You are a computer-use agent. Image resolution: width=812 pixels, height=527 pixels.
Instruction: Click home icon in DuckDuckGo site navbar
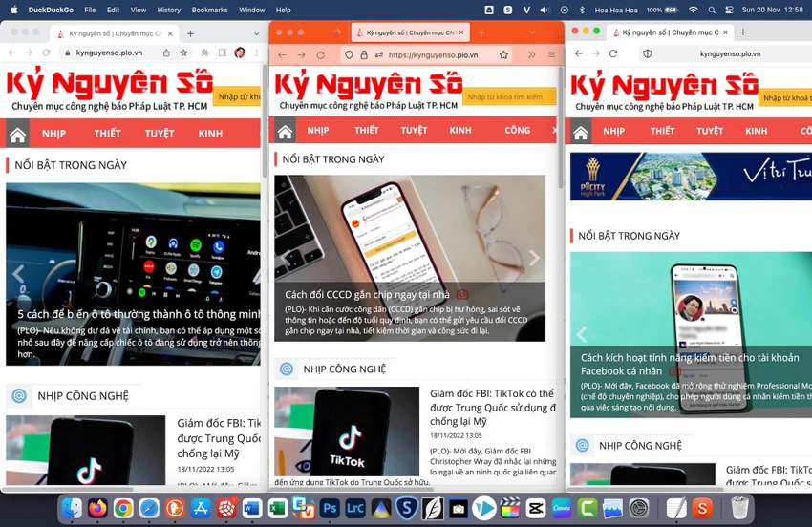pyautogui.click(x=581, y=133)
